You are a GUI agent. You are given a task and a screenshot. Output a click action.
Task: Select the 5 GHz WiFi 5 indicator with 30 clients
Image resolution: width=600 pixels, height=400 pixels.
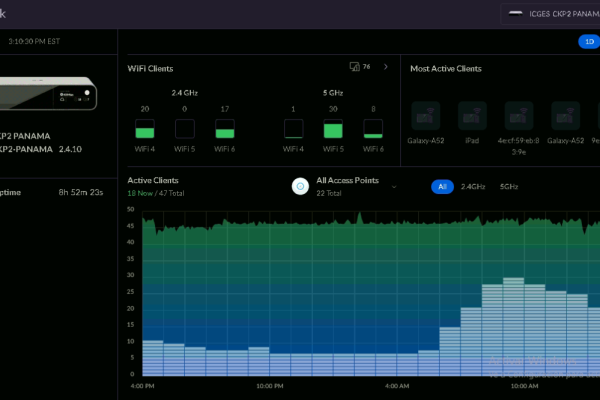coord(333,129)
